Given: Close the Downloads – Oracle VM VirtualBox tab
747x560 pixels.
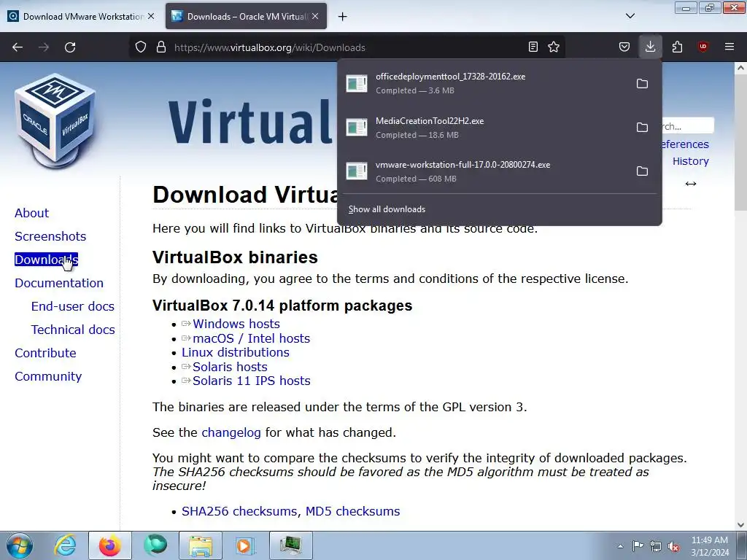Looking at the screenshot, I should 315,16.
